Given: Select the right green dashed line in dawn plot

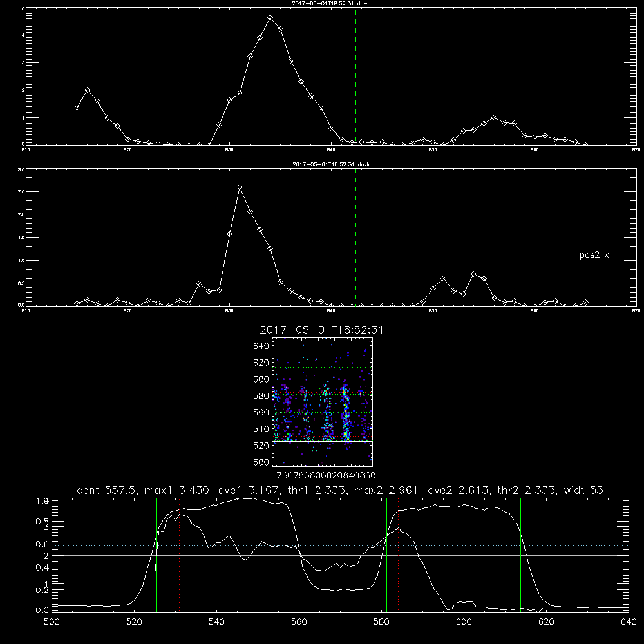Looking at the screenshot, I should (355, 77).
